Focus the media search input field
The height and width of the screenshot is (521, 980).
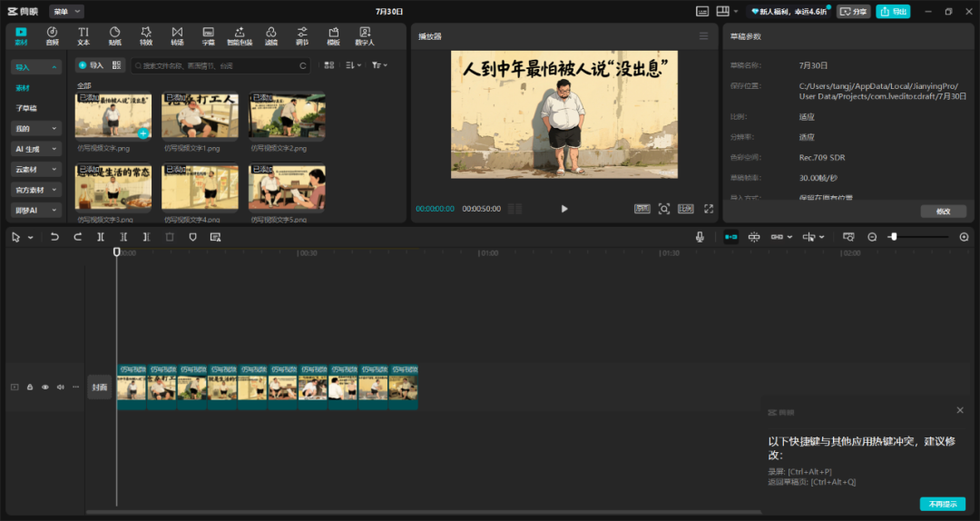220,65
